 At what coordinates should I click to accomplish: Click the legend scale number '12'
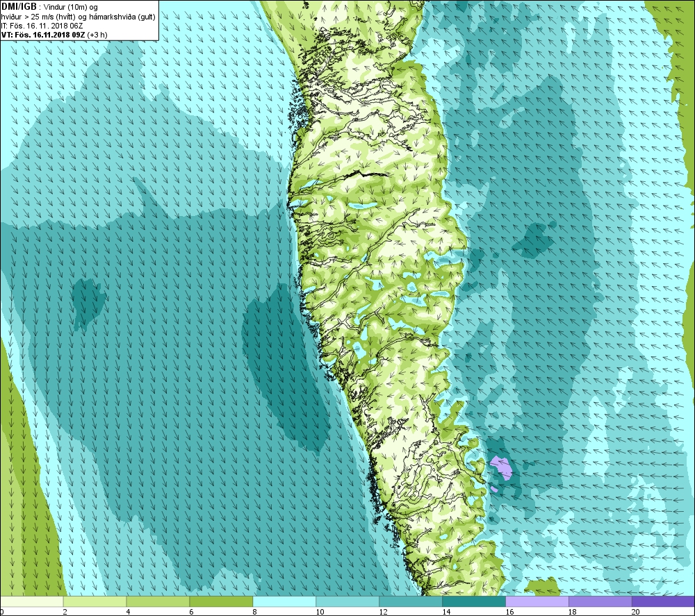point(383,612)
